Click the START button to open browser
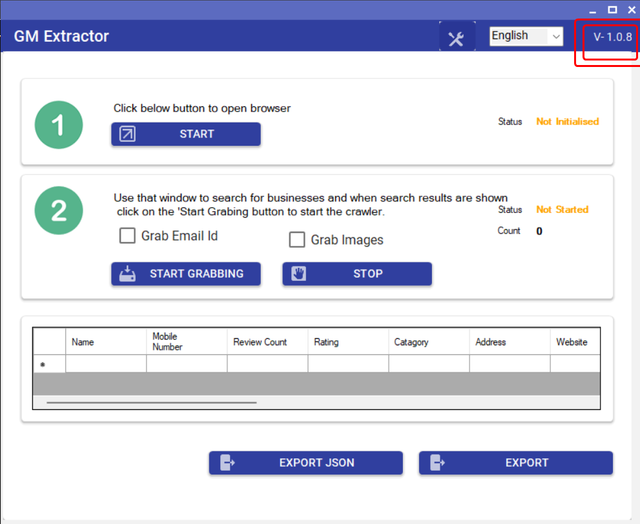The height and width of the screenshot is (524, 640). (186, 134)
